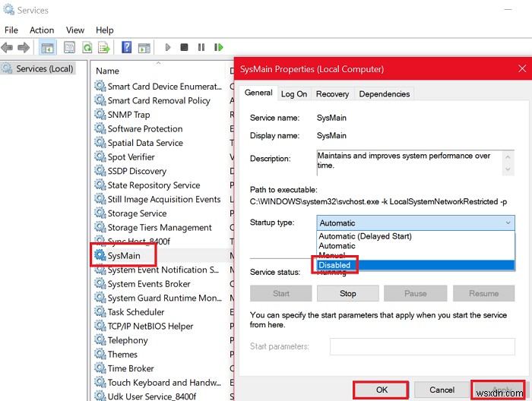Open the File menu
The image size is (532, 401).
coord(11,30)
